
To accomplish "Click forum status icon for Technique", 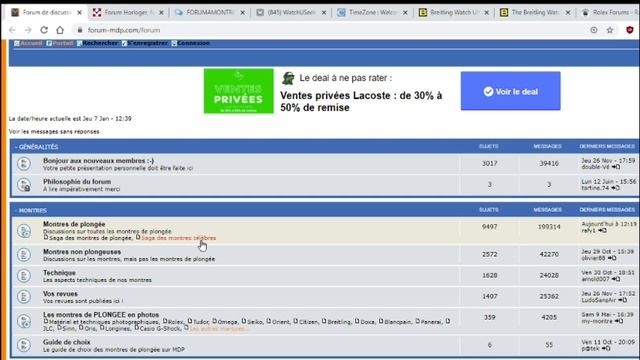I will click(x=24, y=276).
